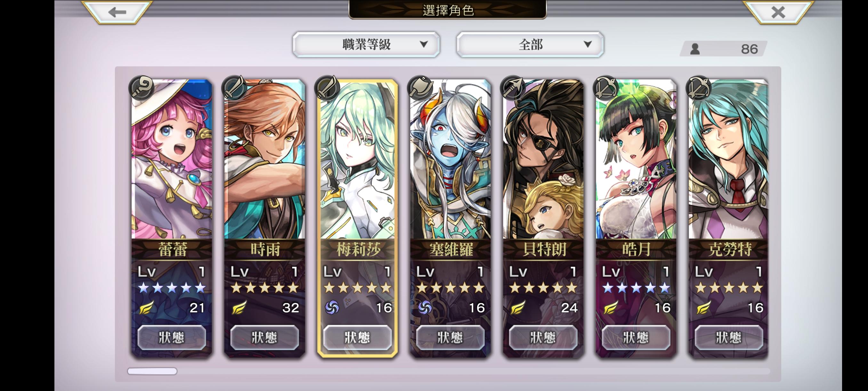View 梅莉莎's 狀態 details

tap(357, 337)
